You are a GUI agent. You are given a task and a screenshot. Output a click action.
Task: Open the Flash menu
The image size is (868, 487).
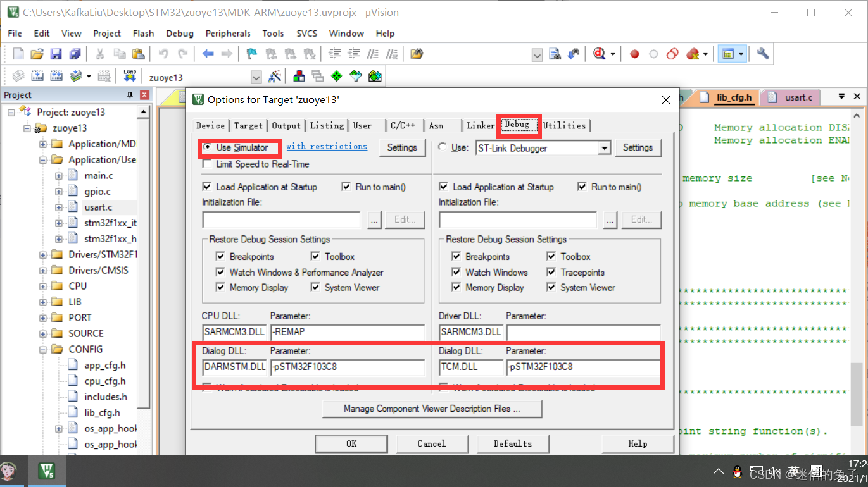point(143,34)
